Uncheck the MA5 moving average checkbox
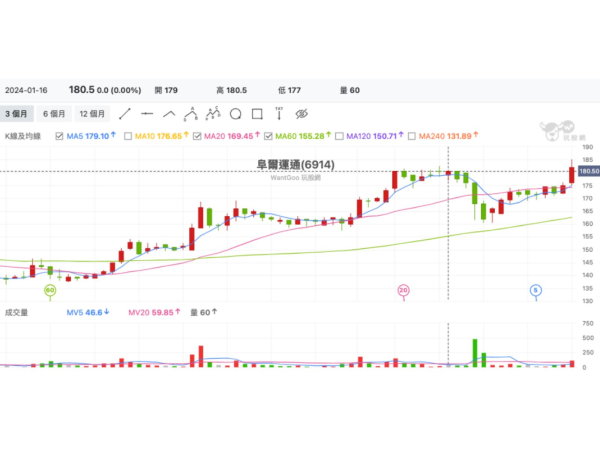600x450 pixels. (59, 135)
